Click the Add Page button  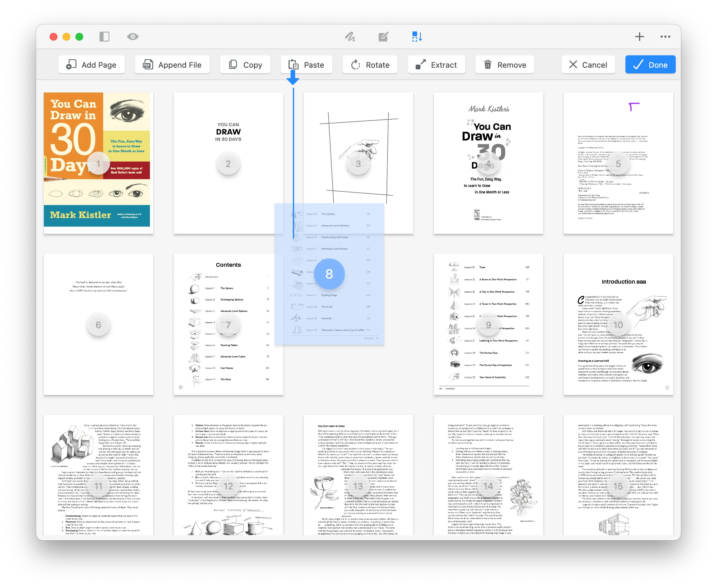point(92,65)
